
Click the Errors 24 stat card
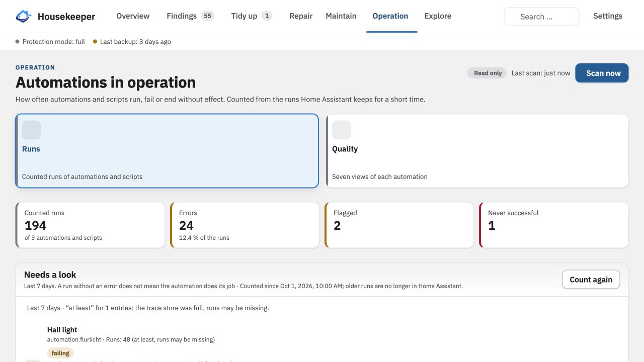(245, 225)
